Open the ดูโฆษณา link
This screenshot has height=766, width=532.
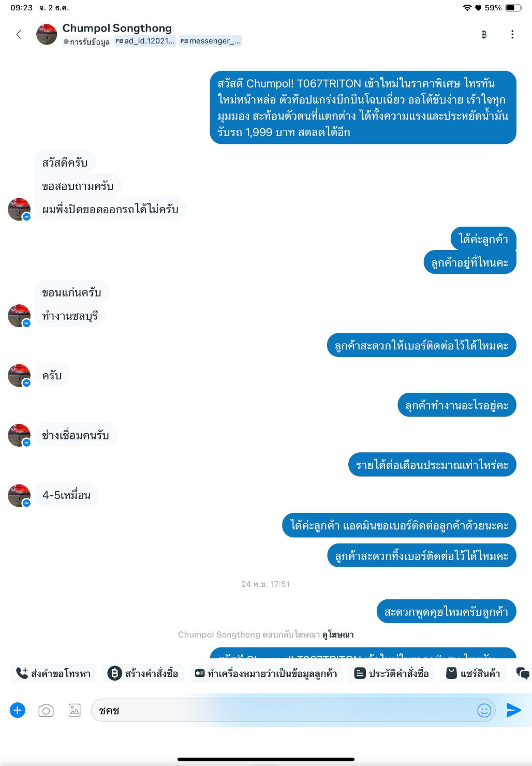coord(338,635)
